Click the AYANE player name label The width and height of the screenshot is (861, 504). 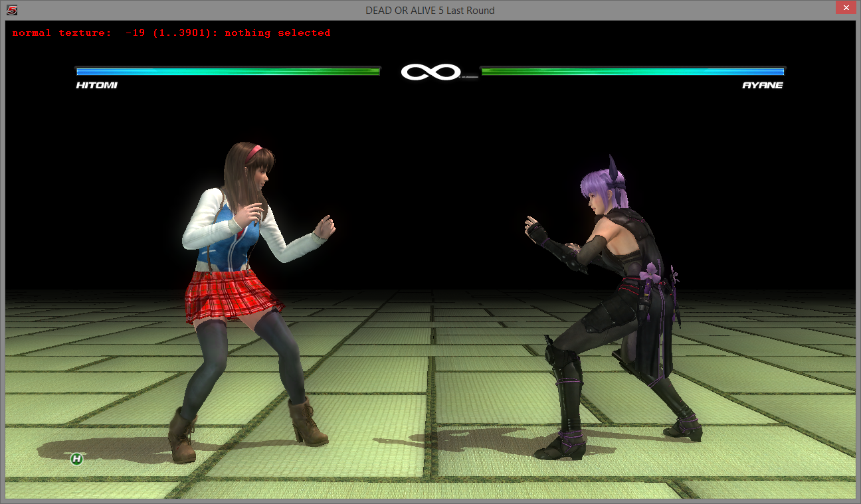coord(763,86)
